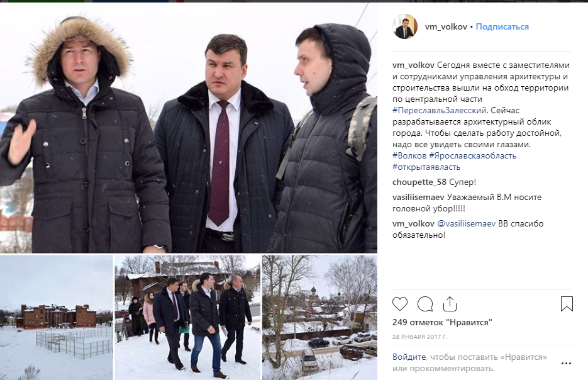Open post date 24 января 2017
This screenshot has width=588, height=380.
(419, 337)
